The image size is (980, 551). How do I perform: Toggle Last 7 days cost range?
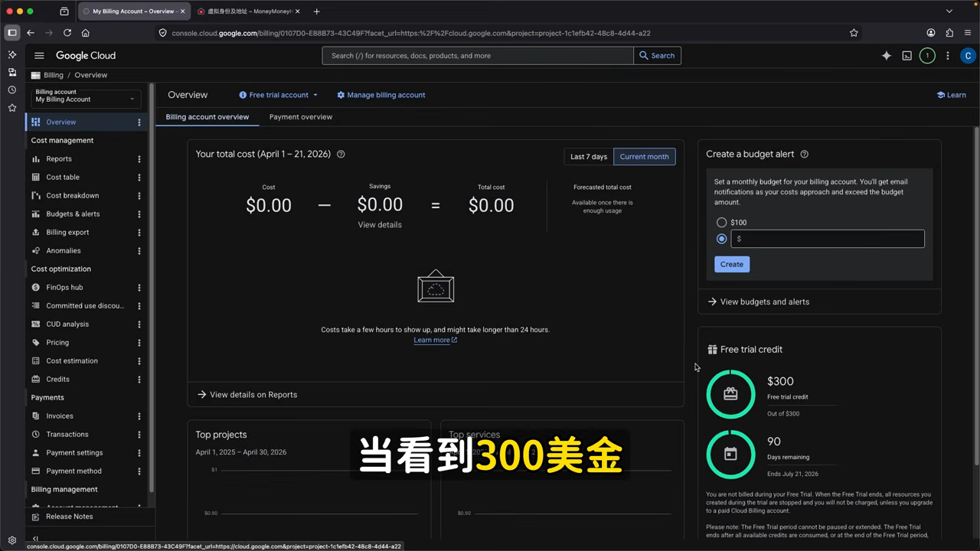589,157
